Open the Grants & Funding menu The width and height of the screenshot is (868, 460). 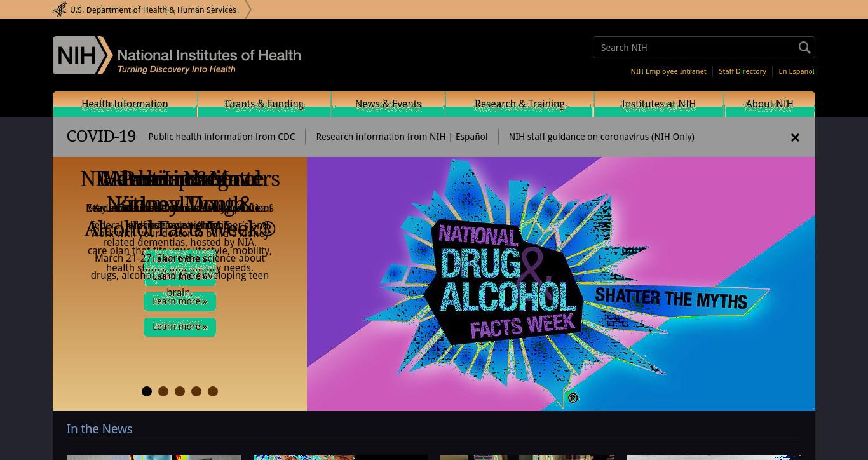pos(264,104)
